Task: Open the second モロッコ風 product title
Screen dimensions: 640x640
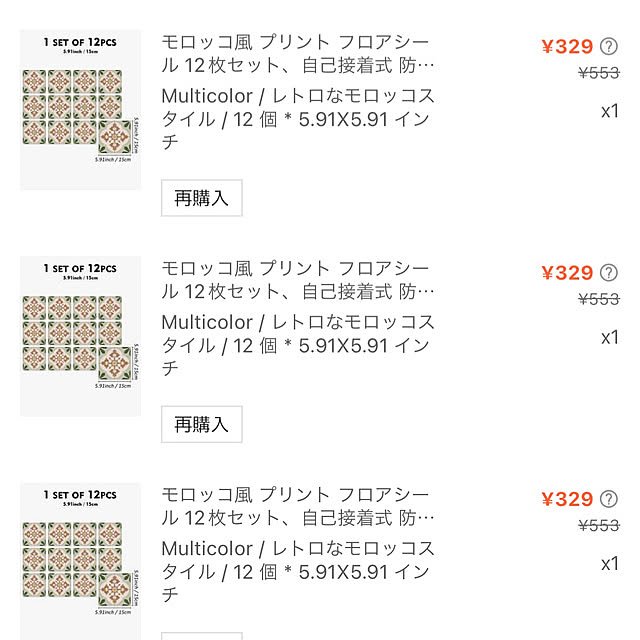Action: 298,280
